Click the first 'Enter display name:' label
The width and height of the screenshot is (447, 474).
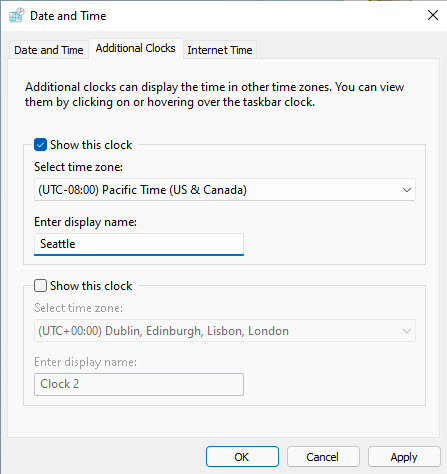pyautogui.click(x=85, y=222)
